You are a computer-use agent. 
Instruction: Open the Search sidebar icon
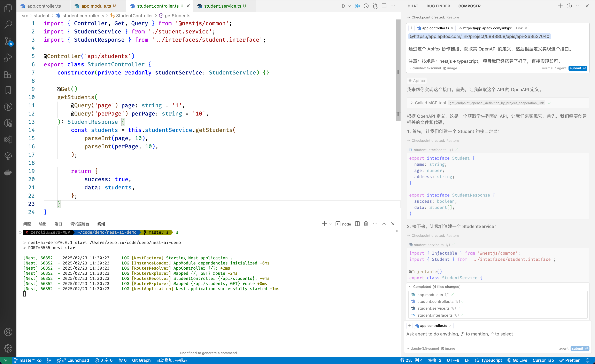(x=8, y=24)
